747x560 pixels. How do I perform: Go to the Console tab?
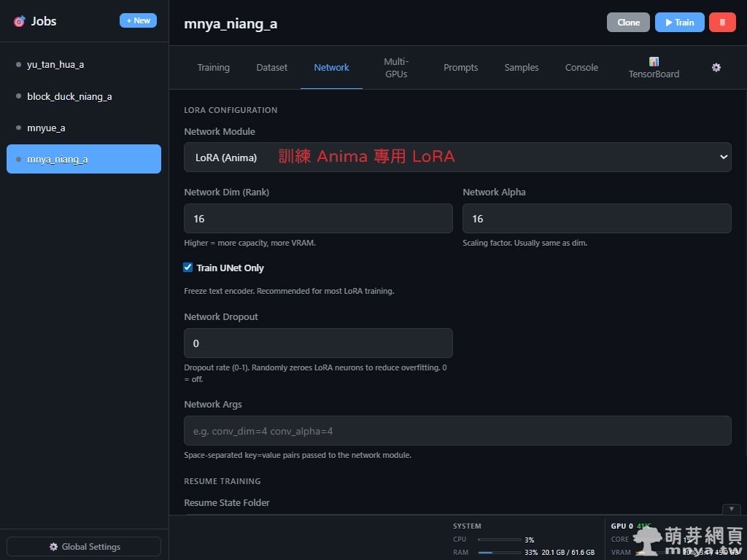click(581, 67)
